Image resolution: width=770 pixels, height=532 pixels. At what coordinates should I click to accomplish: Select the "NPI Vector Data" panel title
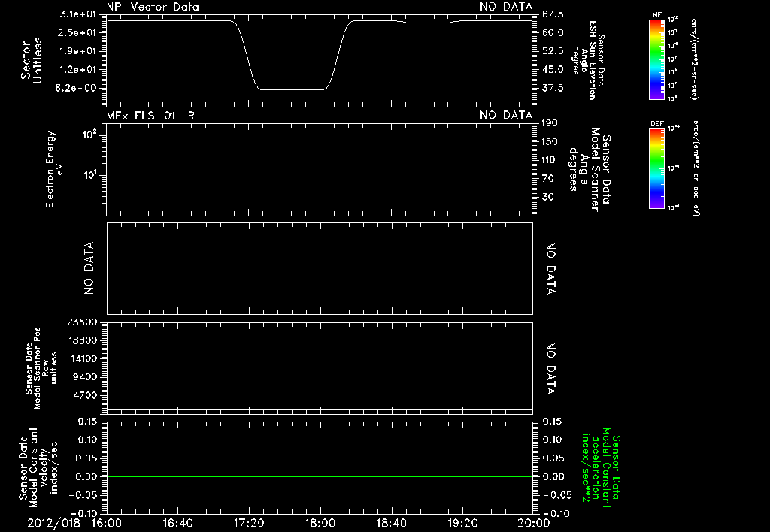(153, 7)
